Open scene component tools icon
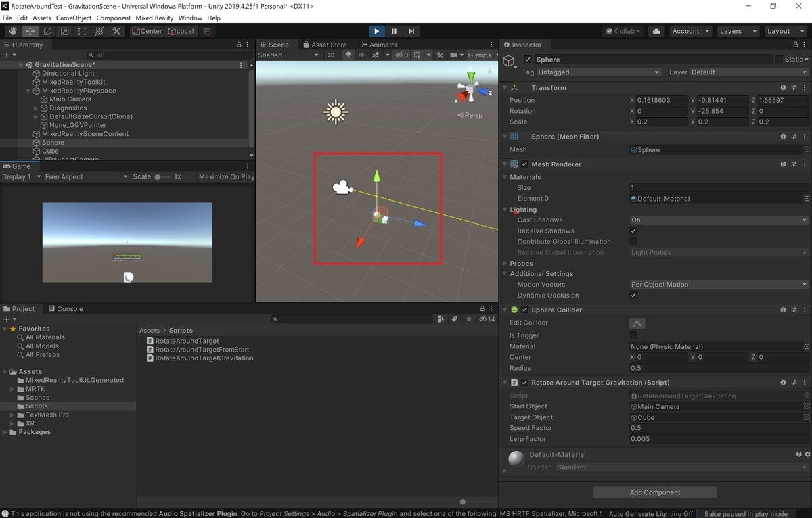 pos(441,55)
